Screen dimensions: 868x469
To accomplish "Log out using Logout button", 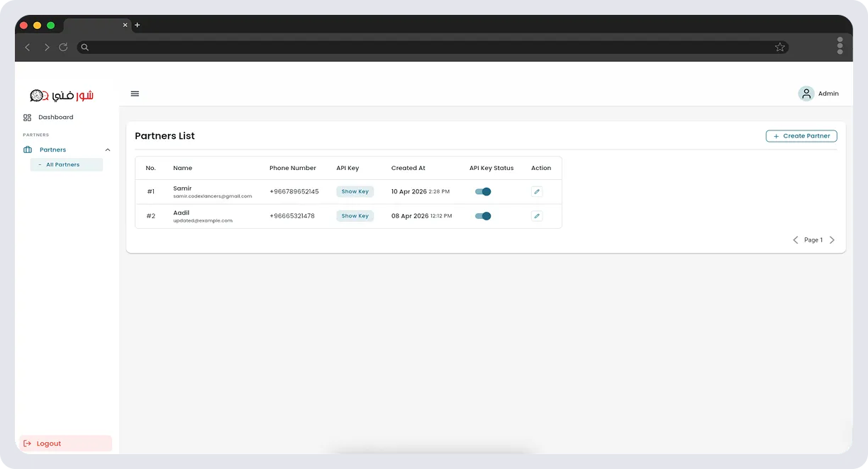I will (65, 443).
